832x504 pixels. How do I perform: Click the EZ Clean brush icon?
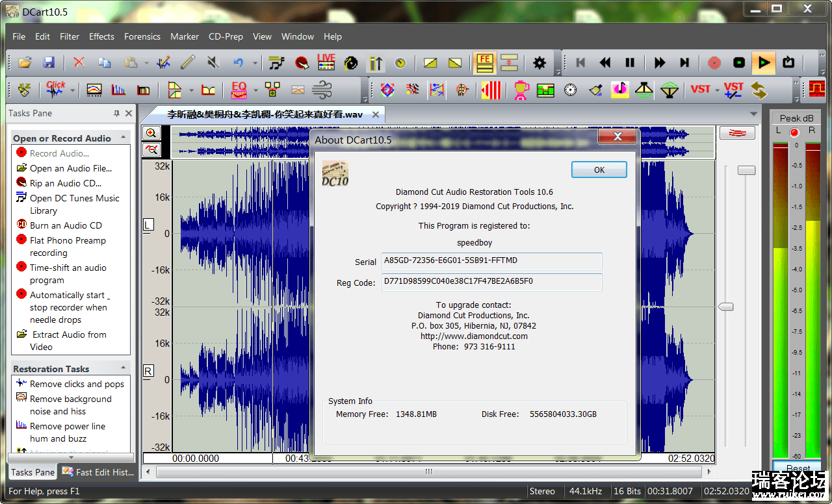[25, 90]
